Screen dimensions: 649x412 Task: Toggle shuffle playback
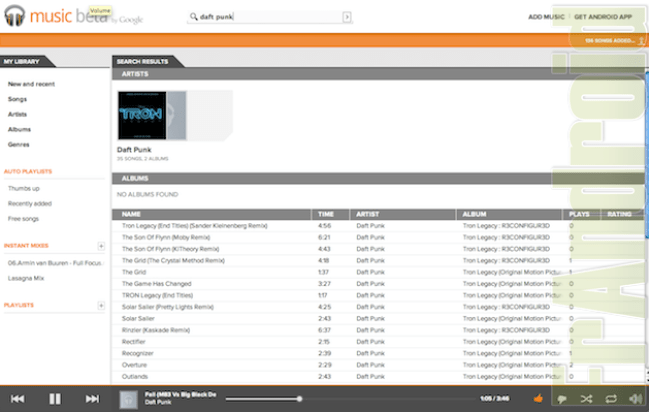pos(586,399)
